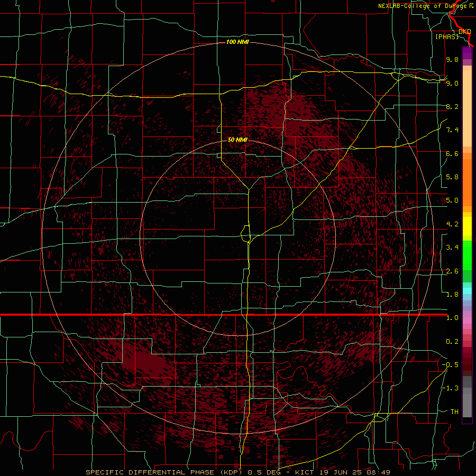
Task: Select the 7.4 value on the color scale
Action: click(x=452, y=130)
